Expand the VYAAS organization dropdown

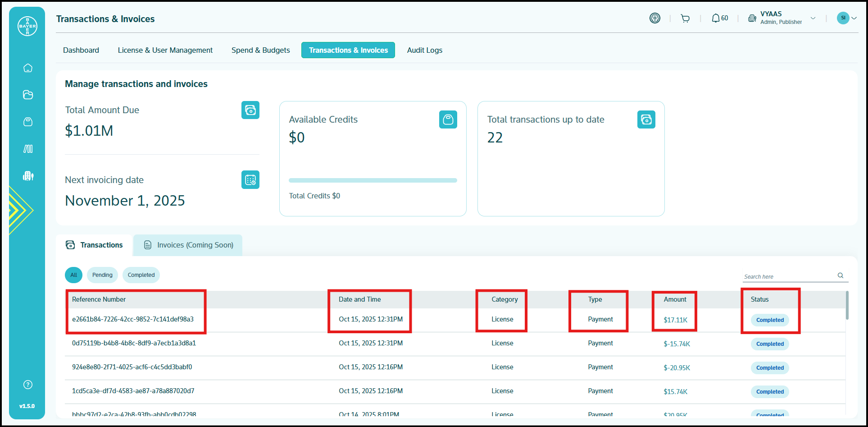pos(813,18)
